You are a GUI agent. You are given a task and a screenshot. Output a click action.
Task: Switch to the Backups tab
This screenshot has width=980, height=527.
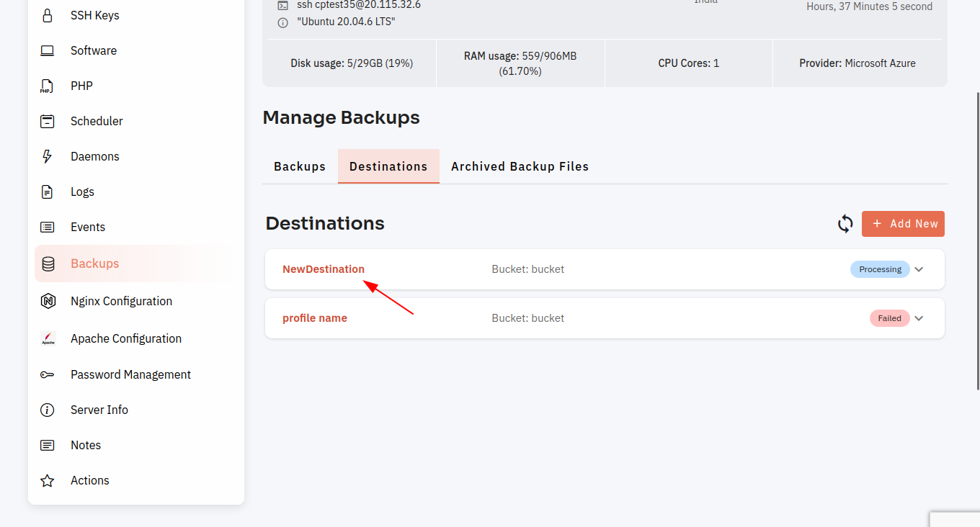300,166
